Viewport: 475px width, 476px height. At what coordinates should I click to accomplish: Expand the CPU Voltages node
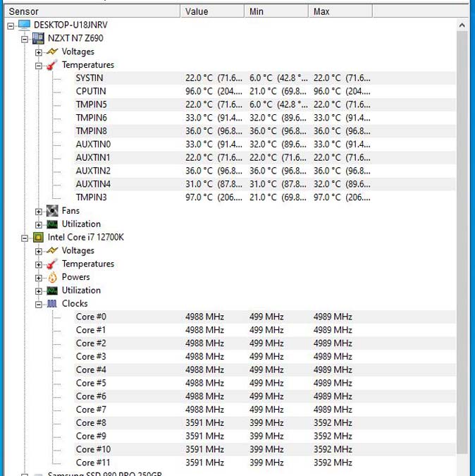coord(39,251)
